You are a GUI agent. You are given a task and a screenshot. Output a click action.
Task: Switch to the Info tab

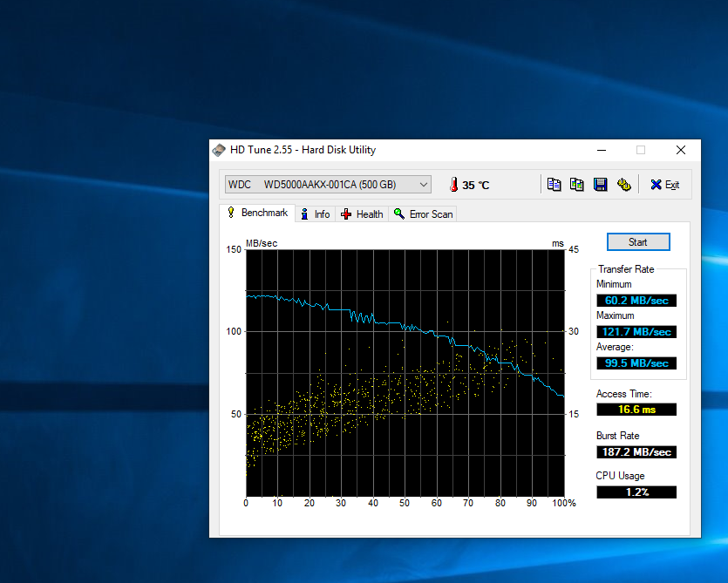pos(316,214)
